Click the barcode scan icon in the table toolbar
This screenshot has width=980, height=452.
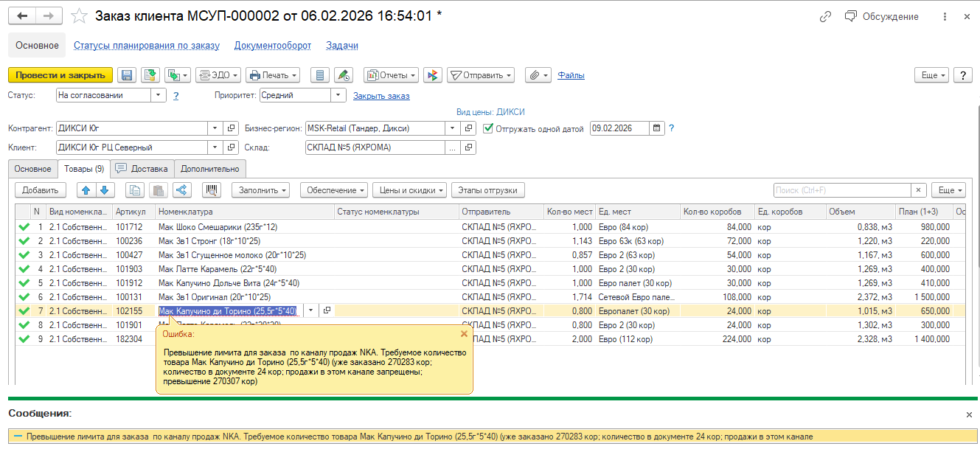click(212, 190)
